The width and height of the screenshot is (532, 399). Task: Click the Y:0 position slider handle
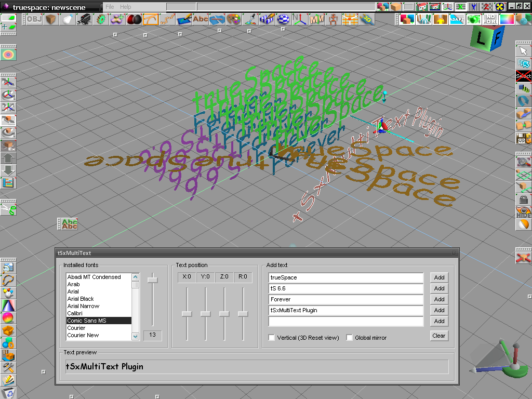pyautogui.click(x=205, y=314)
